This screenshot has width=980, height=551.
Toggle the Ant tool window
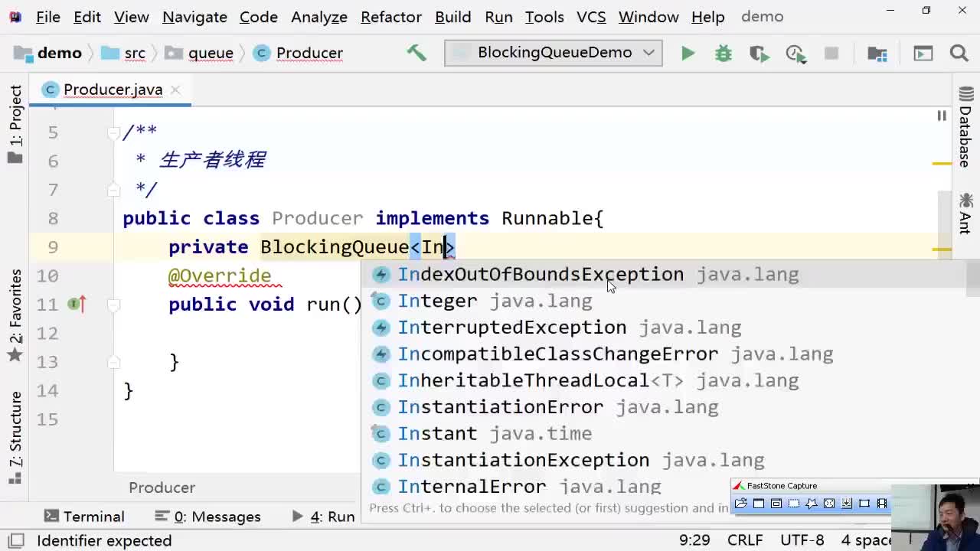[965, 214]
